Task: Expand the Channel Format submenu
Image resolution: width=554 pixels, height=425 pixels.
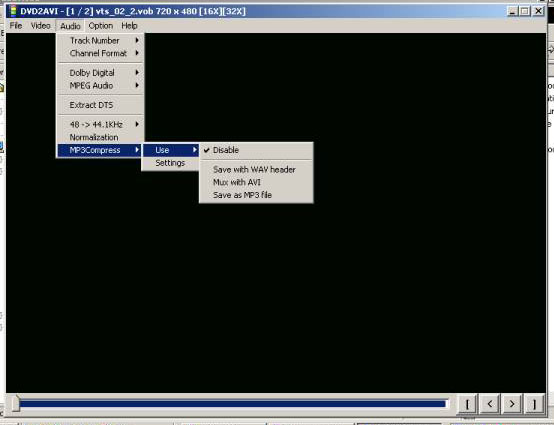Action: [x=100, y=53]
